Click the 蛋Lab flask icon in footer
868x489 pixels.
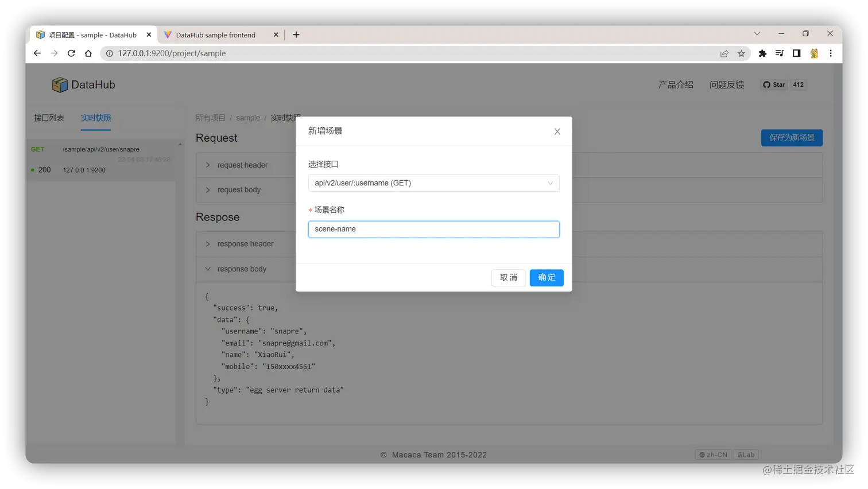pos(739,454)
